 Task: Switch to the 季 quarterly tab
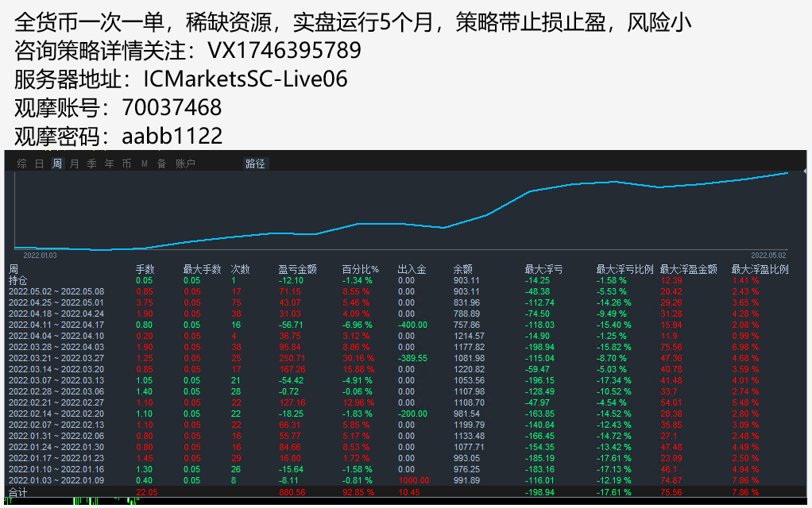pos(91,164)
